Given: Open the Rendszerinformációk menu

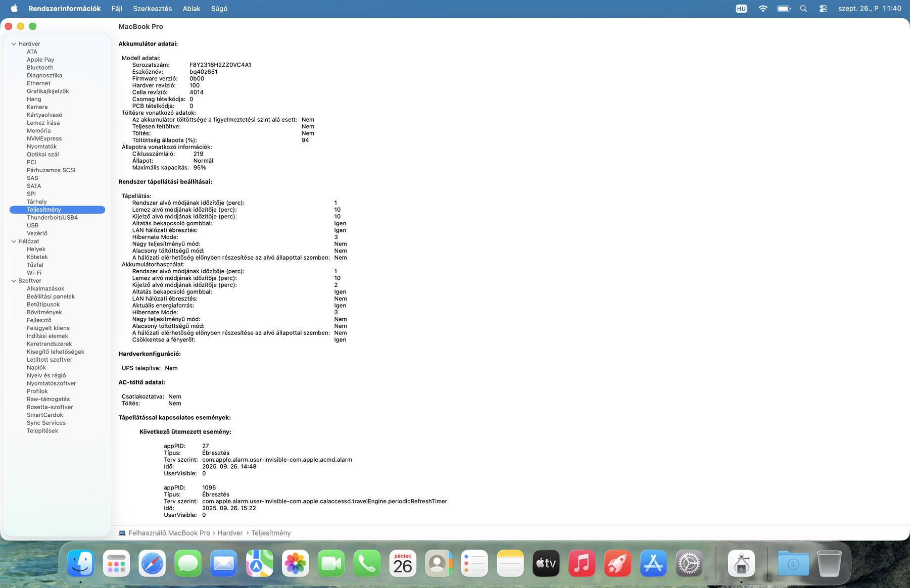Looking at the screenshot, I should [x=65, y=9].
